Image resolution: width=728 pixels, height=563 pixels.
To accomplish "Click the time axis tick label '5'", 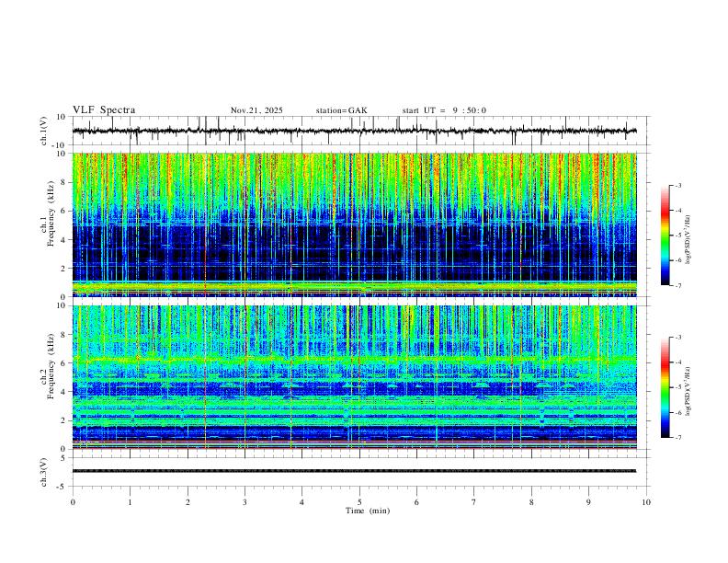I will click(x=359, y=502).
